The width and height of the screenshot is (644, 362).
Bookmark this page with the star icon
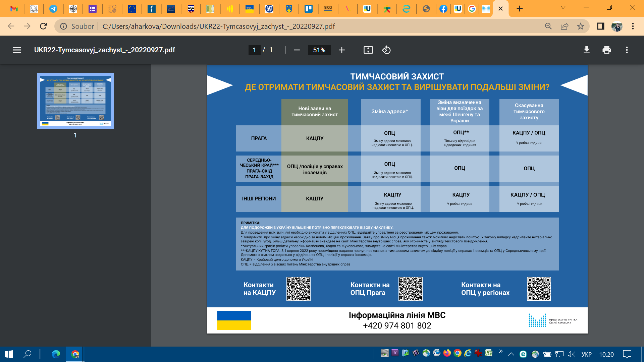[x=580, y=26]
